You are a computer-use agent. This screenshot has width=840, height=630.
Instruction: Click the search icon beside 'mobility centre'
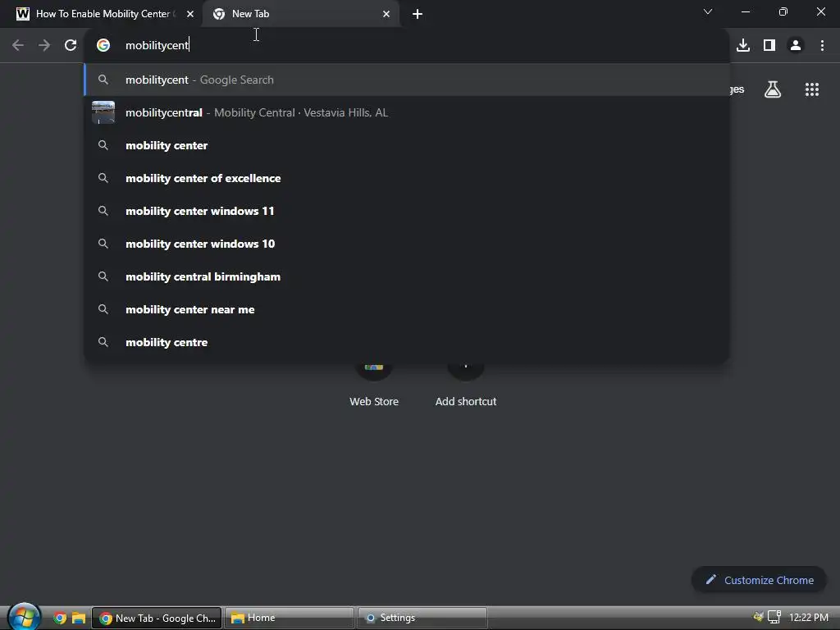[103, 342]
